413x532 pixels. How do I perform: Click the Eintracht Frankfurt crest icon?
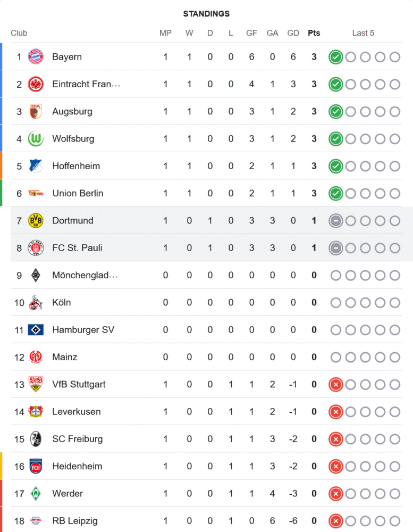(36, 84)
